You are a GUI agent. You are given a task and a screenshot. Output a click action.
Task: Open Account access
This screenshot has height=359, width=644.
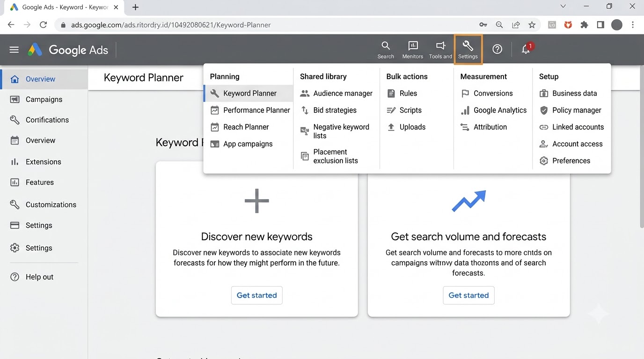pos(571,144)
